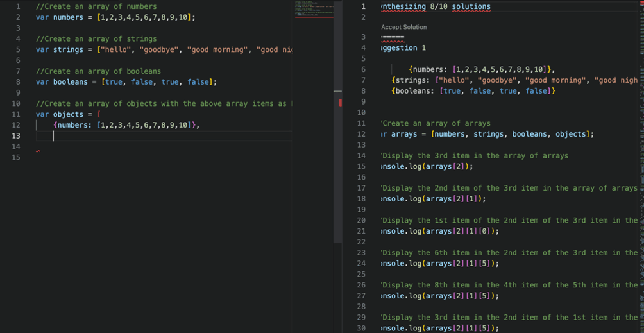The height and width of the screenshot is (333, 644).
Task: Click comment "Display the 8th item in the 4th item..."
Action: point(509,284)
